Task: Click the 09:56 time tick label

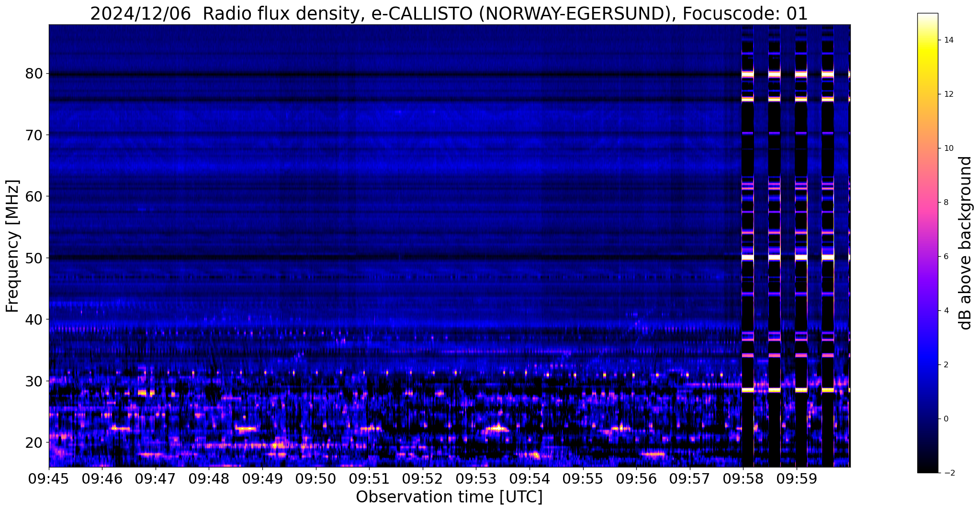Action: pyautogui.click(x=636, y=479)
